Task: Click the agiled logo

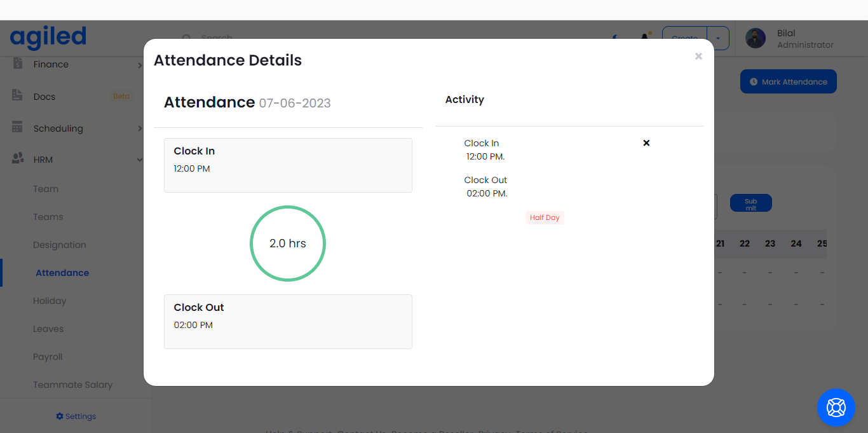Action: click(48, 37)
